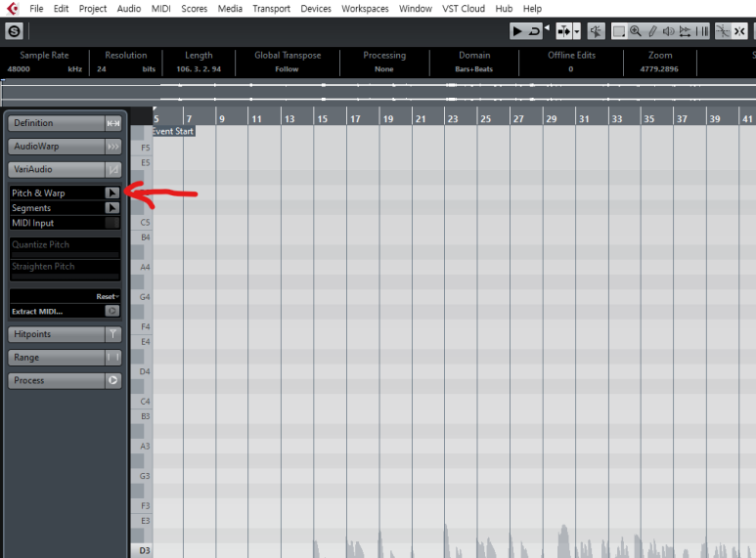
Task: Start audition with the play icon
Action: (516, 31)
